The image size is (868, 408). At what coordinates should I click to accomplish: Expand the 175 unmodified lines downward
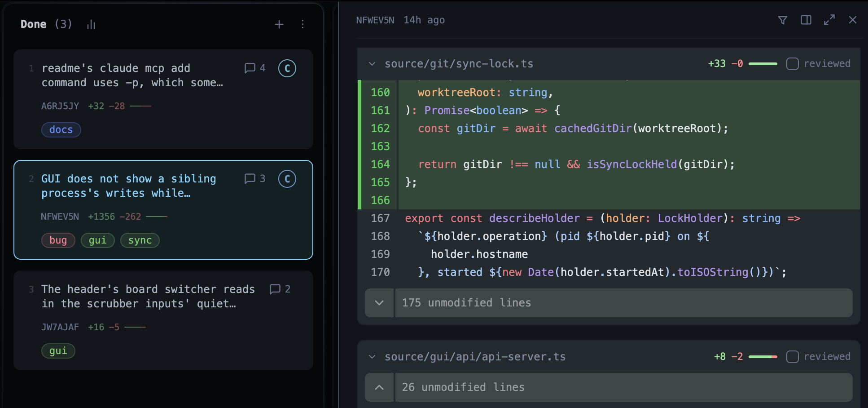(379, 303)
